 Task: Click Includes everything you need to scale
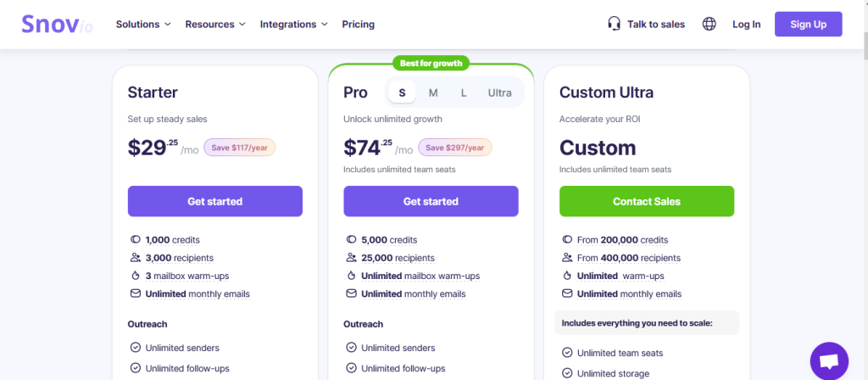[647, 323]
